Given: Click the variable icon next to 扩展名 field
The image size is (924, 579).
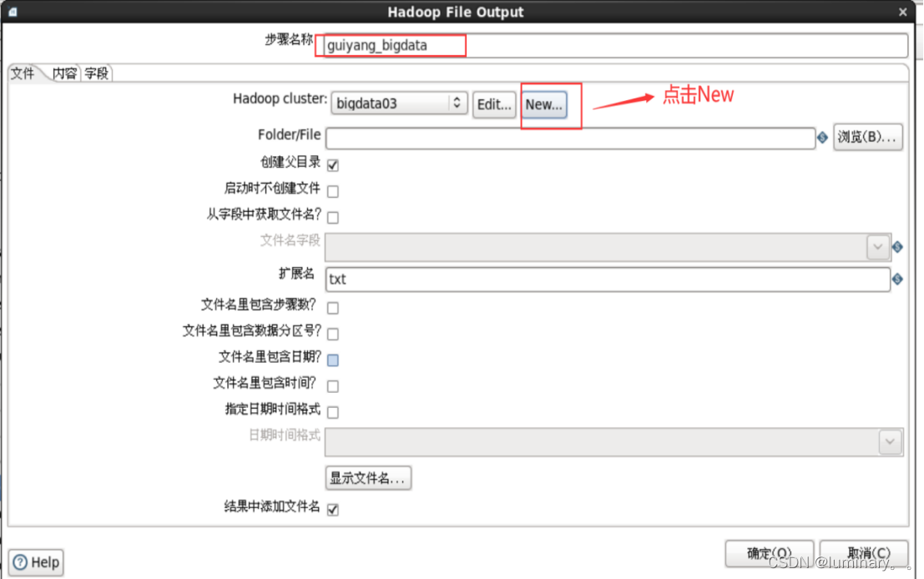Looking at the screenshot, I should [897, 279].
